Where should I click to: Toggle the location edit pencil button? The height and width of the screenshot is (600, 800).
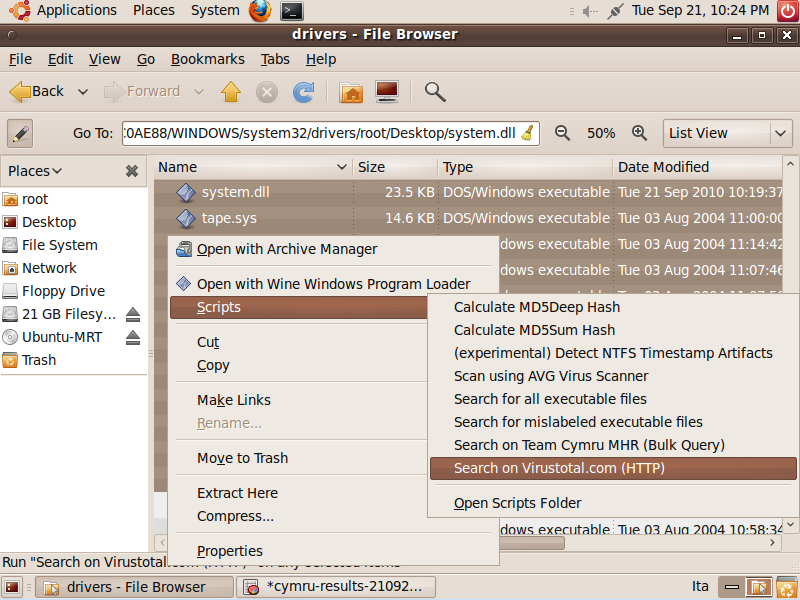[x=20, y=133]
